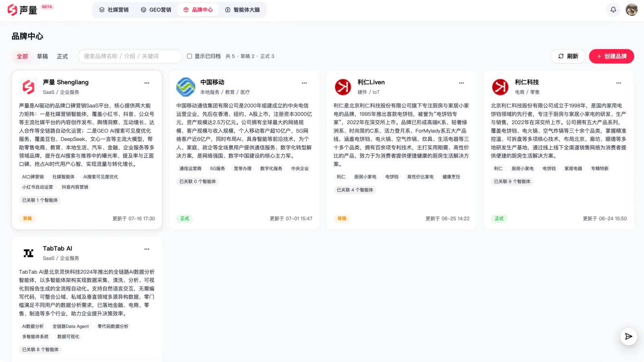The height and width of the screenshot is (362, 644).
Task: Click the 小红书自动运营 keyword tag
Action: coord(37,187)
